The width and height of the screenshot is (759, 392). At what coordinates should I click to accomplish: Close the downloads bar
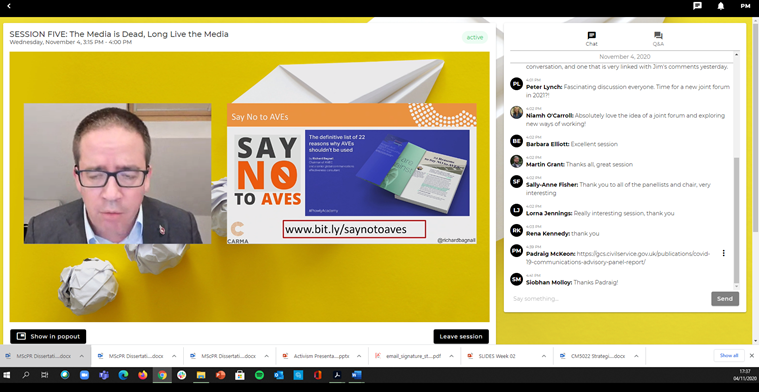click(752, 355)
